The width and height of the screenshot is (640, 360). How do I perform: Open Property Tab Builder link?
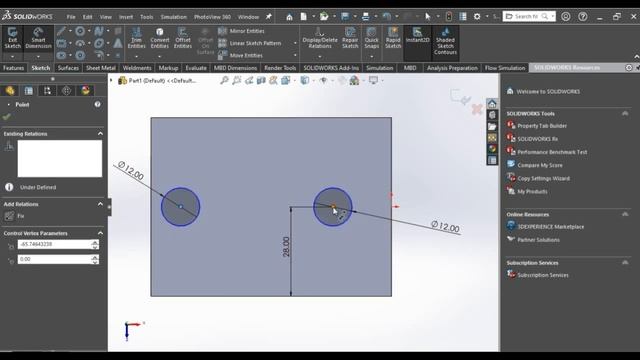tap(542, 126)
